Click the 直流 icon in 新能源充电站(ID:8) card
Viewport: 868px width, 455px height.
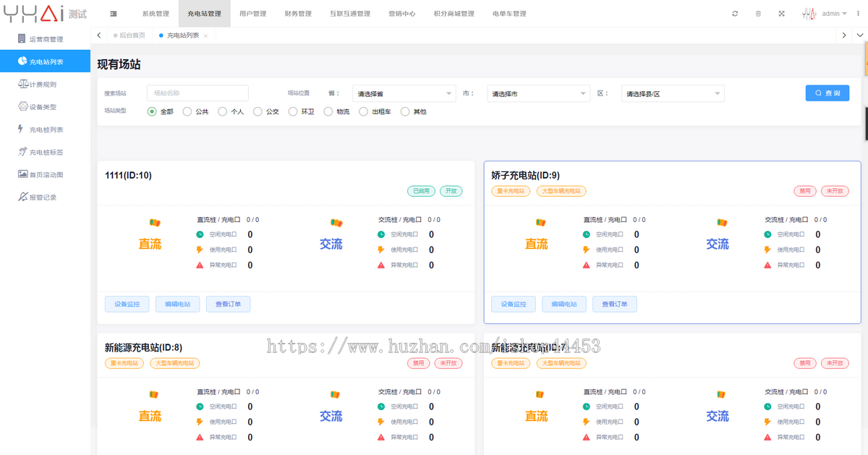click(x=154, y=395)
